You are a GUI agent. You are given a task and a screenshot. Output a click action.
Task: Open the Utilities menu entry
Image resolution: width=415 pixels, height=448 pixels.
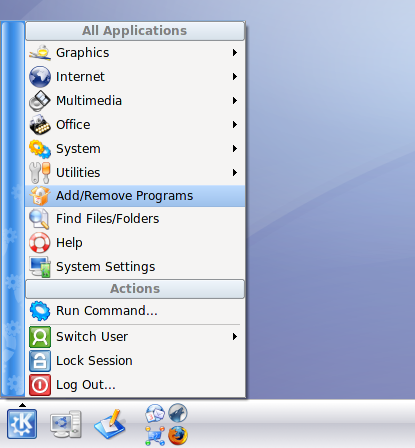tap(135, 173)
